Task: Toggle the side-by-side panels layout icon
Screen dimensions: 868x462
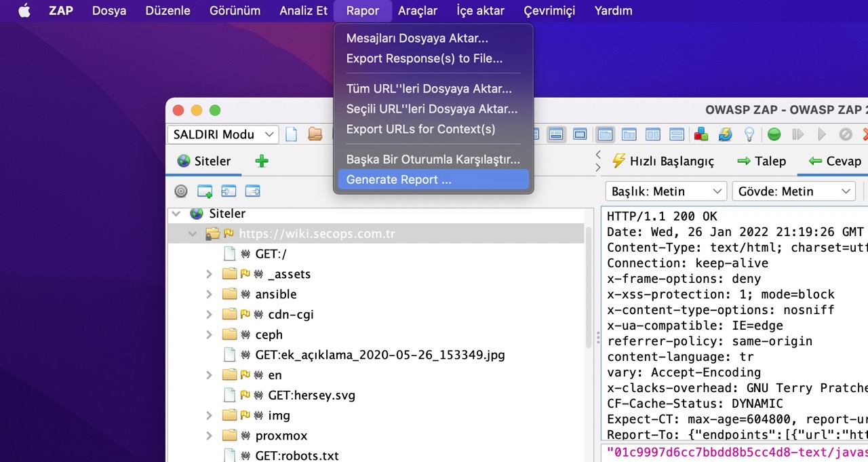Action: [653, 134]
